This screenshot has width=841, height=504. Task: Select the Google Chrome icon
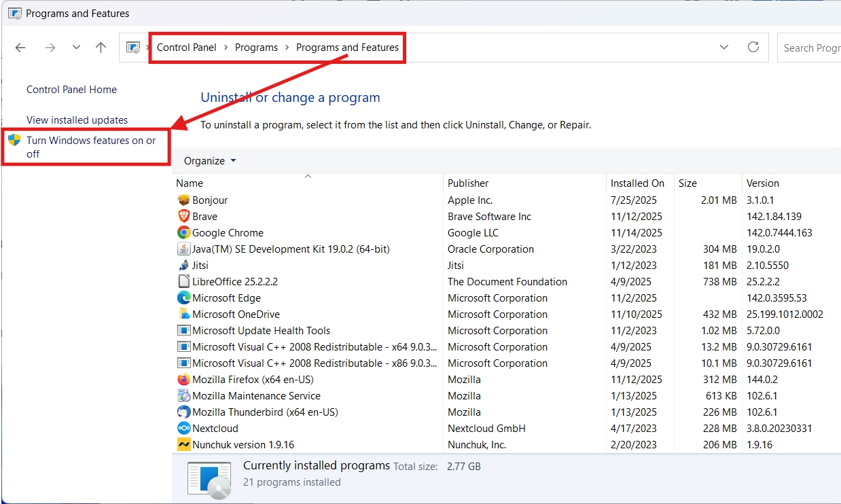click(x=183, y=233)
